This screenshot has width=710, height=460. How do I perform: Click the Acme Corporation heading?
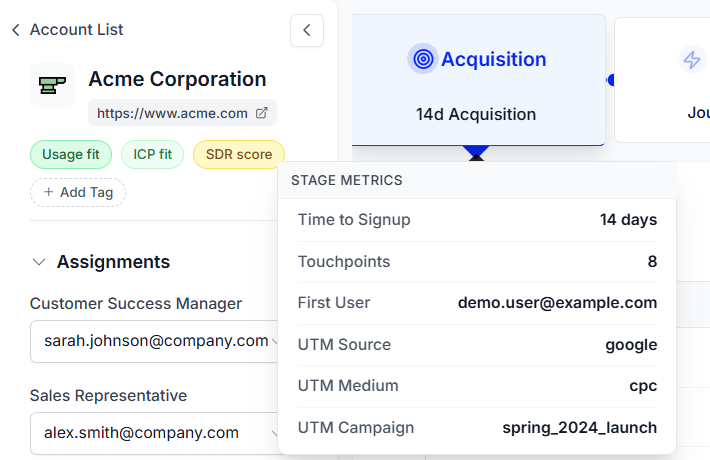[177, 79]
